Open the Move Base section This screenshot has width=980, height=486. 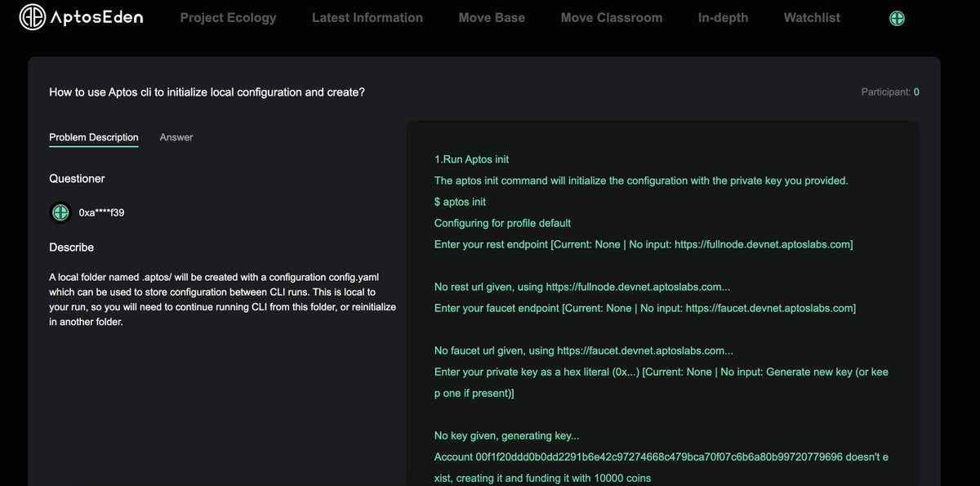(492, 17)
